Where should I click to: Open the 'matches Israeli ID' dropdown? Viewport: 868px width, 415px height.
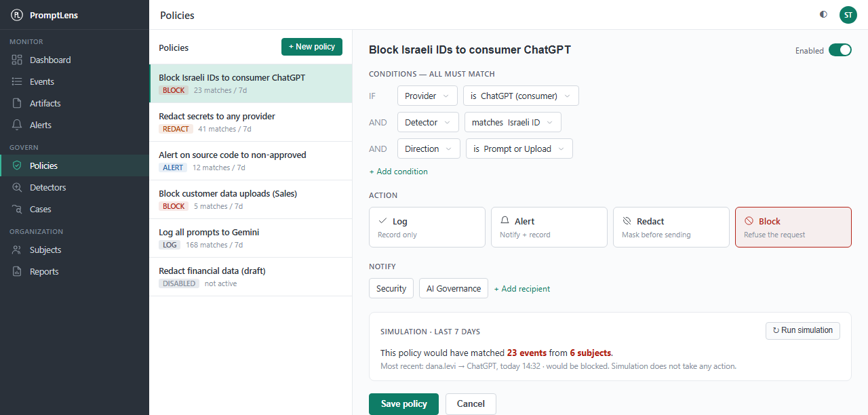pyautogui.click(x=513, y=122)
